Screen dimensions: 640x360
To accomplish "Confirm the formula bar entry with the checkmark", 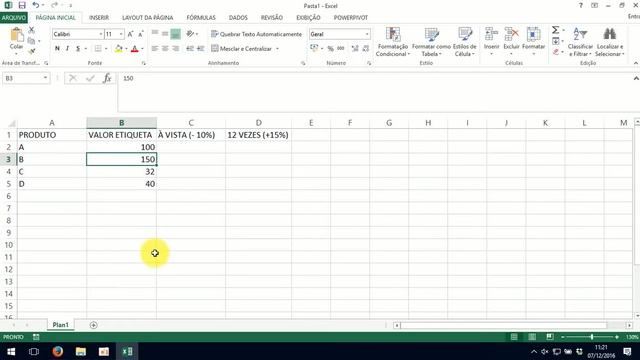I will tap(90, 78).
